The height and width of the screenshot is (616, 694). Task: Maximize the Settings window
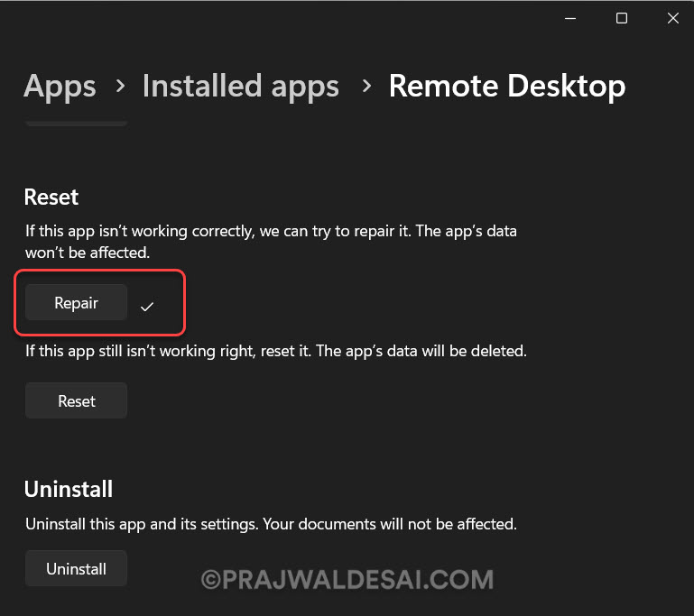point(622,18)
